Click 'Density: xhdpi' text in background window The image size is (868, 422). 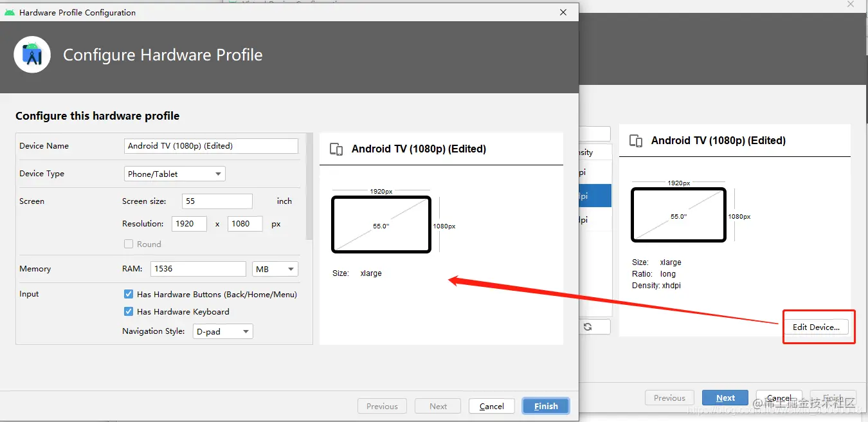tap(656, 286)
